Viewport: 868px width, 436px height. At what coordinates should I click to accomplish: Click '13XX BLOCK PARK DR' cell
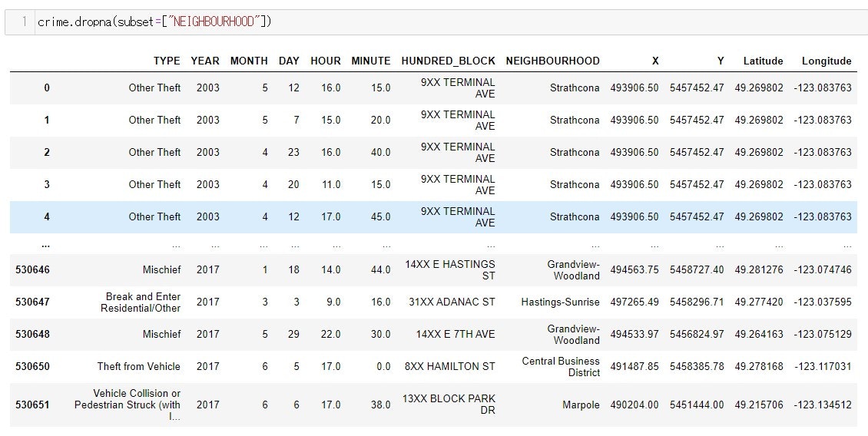449,405
